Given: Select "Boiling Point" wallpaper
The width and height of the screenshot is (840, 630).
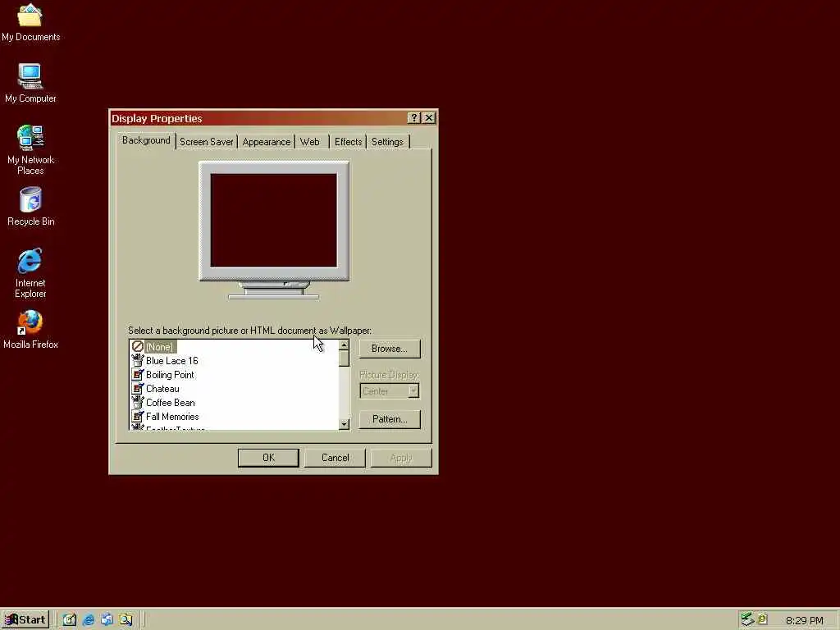Looking at the screenshot, I should [170, 374].
